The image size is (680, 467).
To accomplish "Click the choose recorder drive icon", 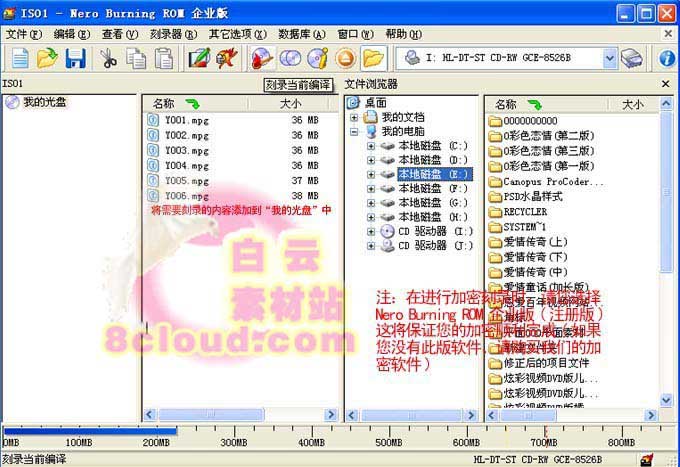I will [x=631, y=58].
